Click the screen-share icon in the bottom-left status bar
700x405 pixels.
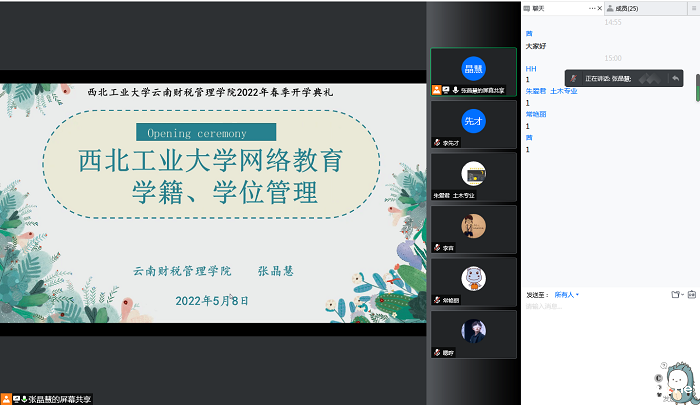pos(17,399)
